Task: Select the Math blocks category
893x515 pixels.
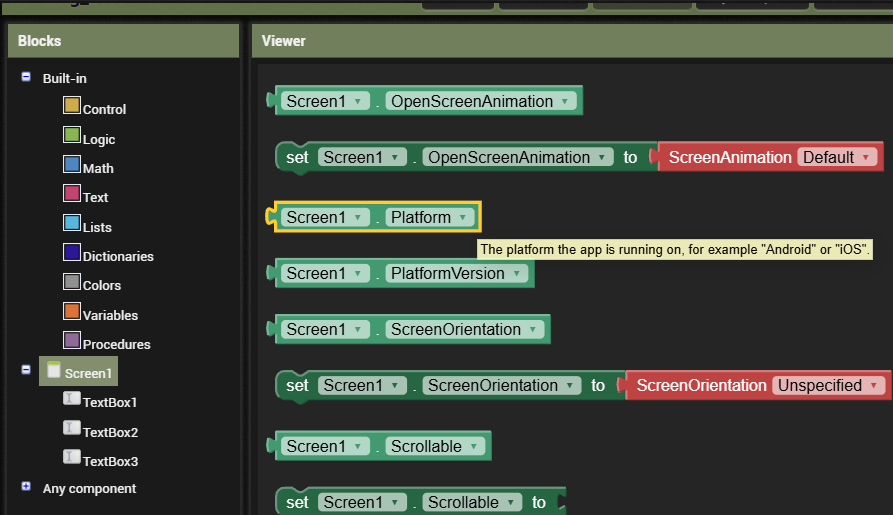Action: [98, 168]
